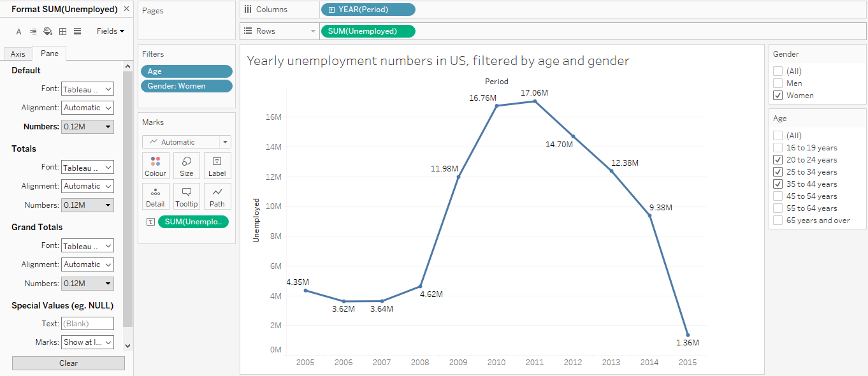Click Size in the Marks card
This screenshot has height=376, width=868.
pyautogui.click(x=186, y=166)
